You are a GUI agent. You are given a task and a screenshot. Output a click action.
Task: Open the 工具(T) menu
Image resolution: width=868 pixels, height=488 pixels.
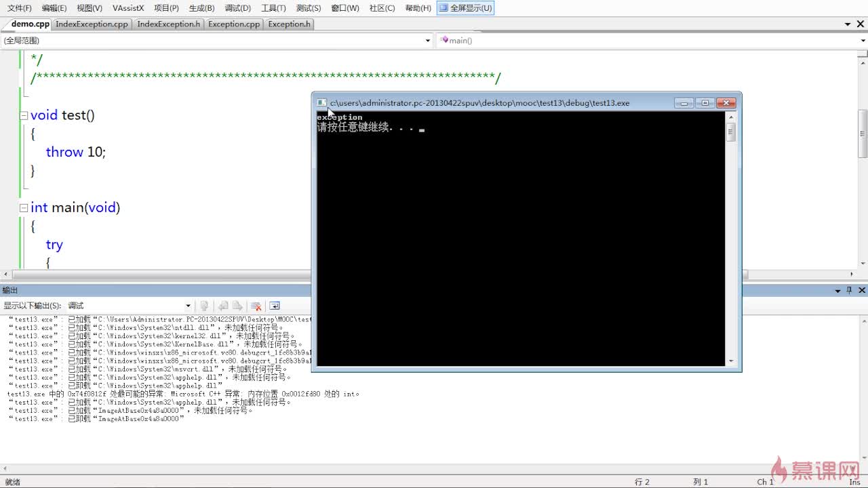[x=273, y=8]
